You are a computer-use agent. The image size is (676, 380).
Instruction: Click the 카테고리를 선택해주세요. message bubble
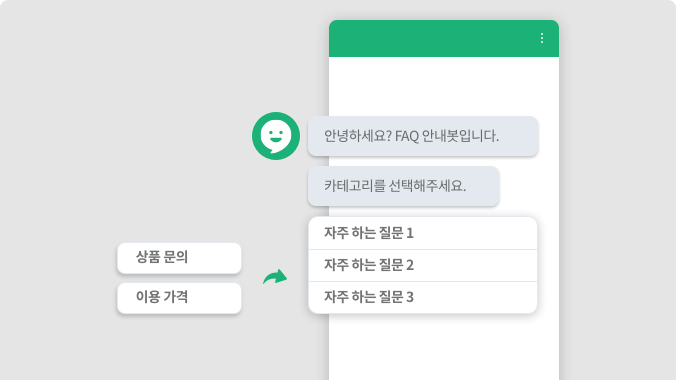[404, 186]
